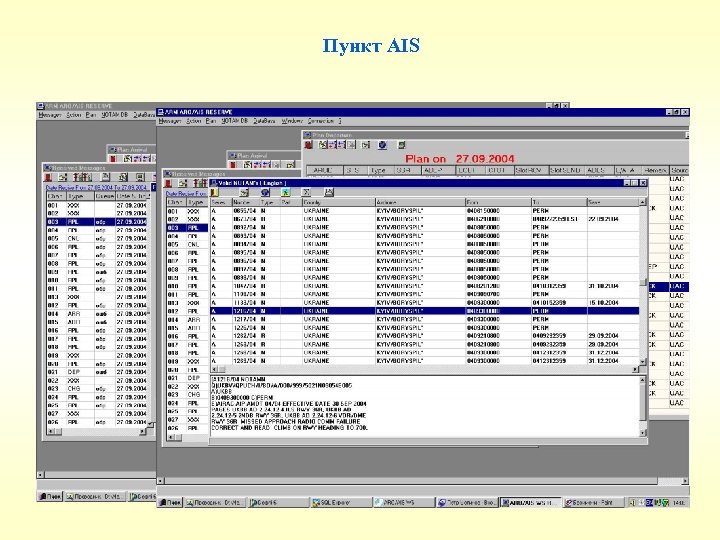Click last print-like icon in Valid NOTAMs toolbar
This screenshot has width=720, height=540.
(328, 192)
